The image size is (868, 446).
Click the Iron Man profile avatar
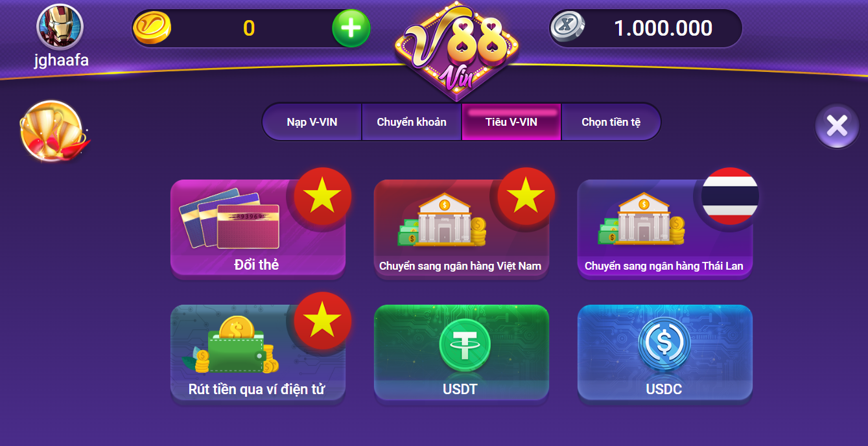[x=60, y=27]
